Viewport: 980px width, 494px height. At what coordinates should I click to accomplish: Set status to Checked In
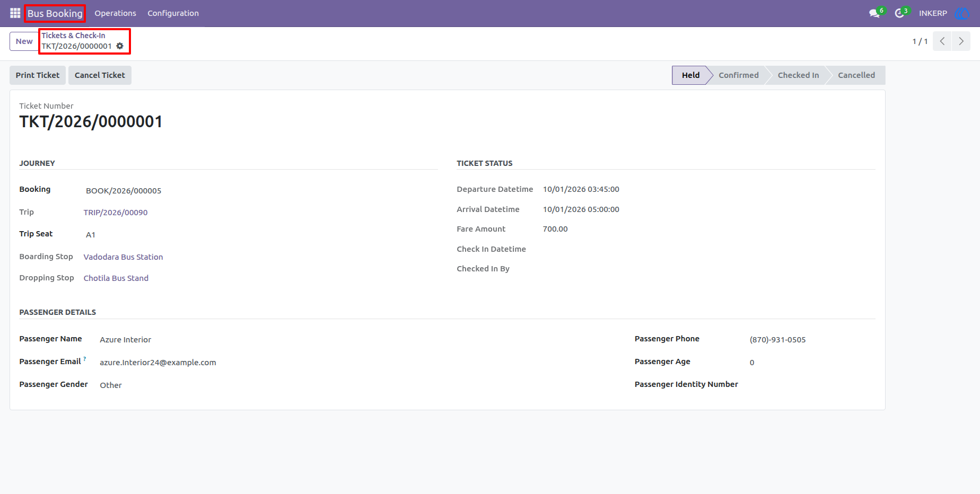tap(798, 75)
